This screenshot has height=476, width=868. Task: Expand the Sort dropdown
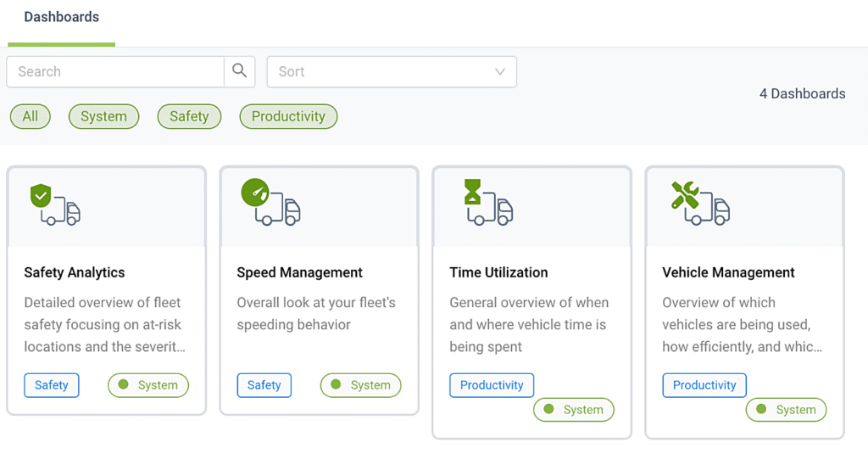pos(392,71)
